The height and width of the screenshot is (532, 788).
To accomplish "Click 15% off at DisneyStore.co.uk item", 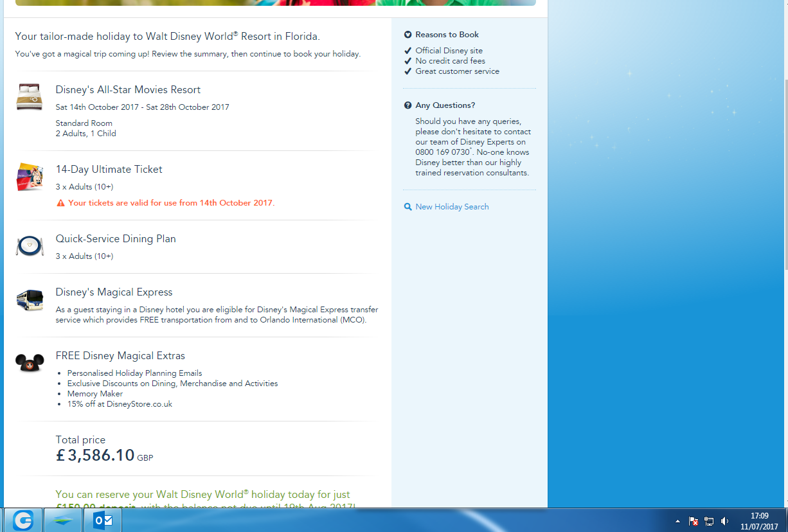I will tap(120, 404).
